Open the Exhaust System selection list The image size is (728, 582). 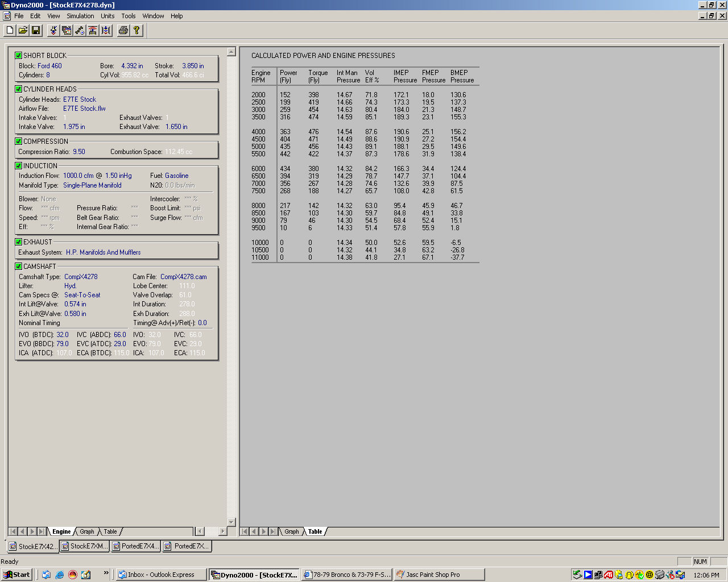tap(103, 252)
